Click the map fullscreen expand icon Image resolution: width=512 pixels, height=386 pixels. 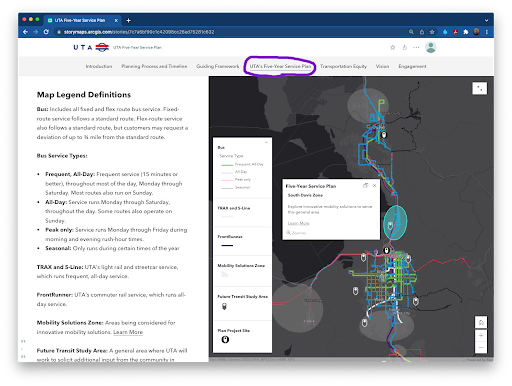tap(479, 88)
